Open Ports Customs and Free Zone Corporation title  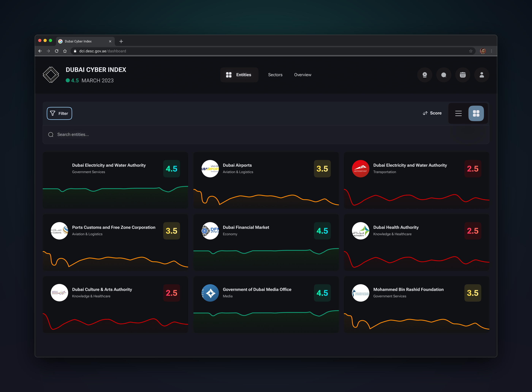coord(114,227)
